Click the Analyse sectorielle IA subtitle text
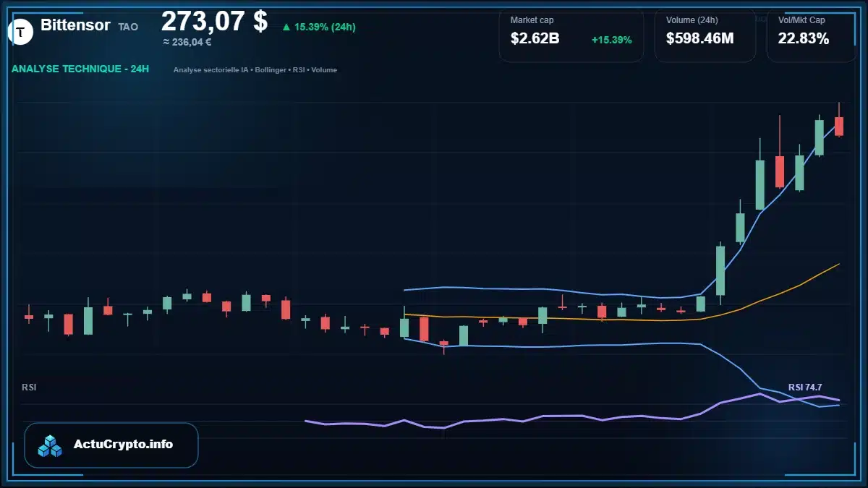Viewport: 868px width, 488px height. coord(255,70)
